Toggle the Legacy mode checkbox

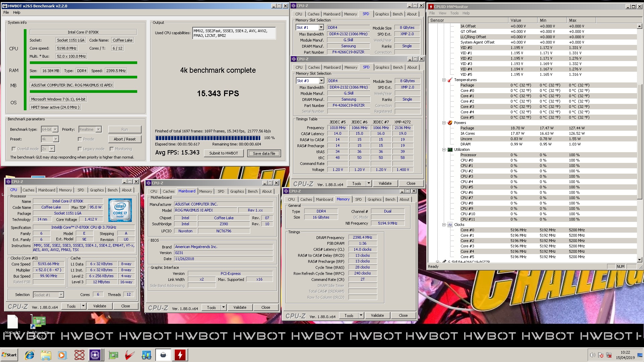[x=80, y=149]
